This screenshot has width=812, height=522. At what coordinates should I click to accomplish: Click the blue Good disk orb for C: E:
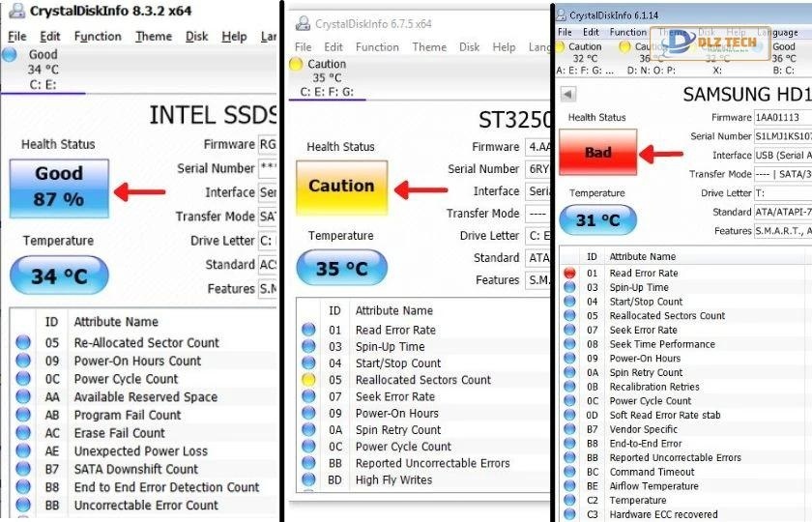click(x=10, y=55)
